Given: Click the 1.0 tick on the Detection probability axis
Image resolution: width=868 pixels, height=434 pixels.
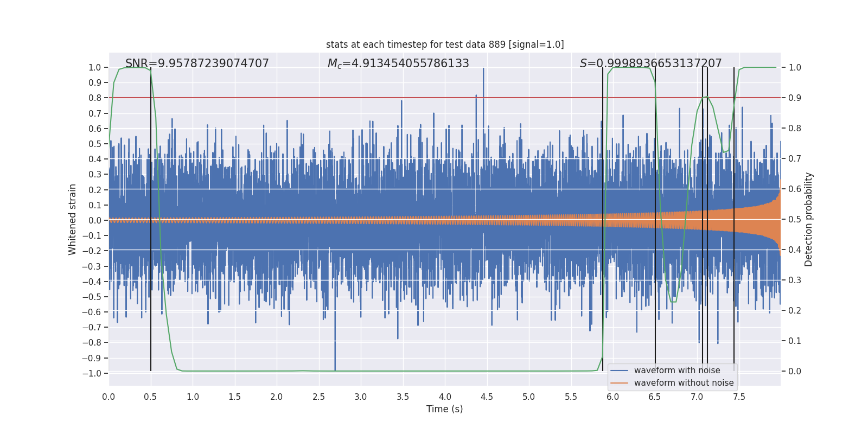Looking at the screenshot, I should click(795, 67).
